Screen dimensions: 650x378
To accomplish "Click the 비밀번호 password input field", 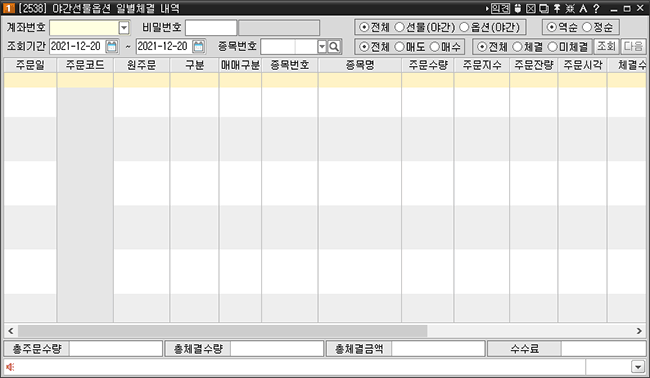I will pyautogui.click(x=211, y=28).
